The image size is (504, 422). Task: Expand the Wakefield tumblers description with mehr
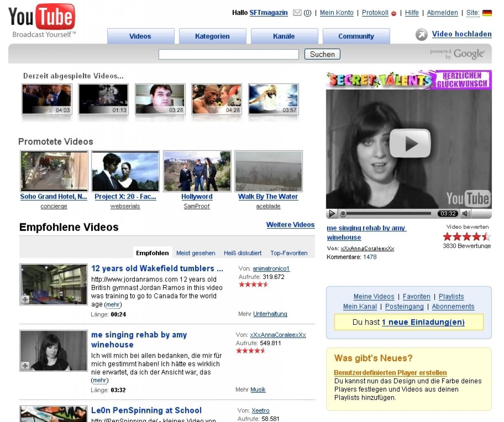click(113, 305)
